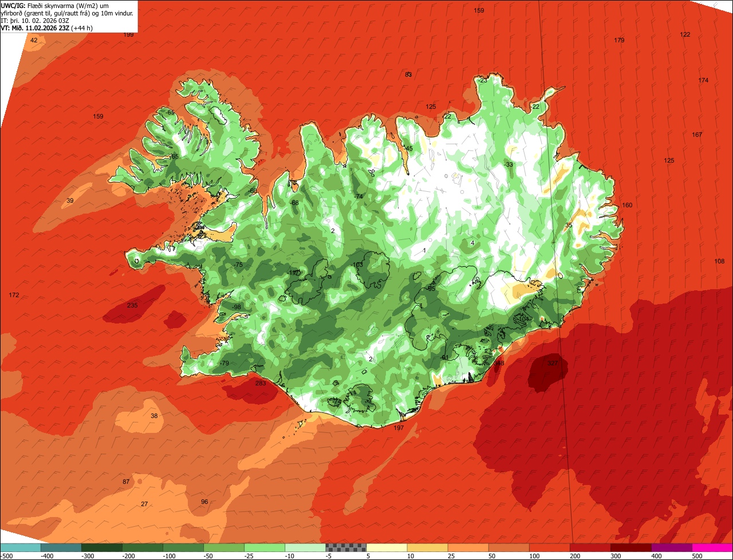This screenshot has width=733, height=560.
Task: Click the map value '-60' near the Westfjords base
Action: [x=253, y=191]
